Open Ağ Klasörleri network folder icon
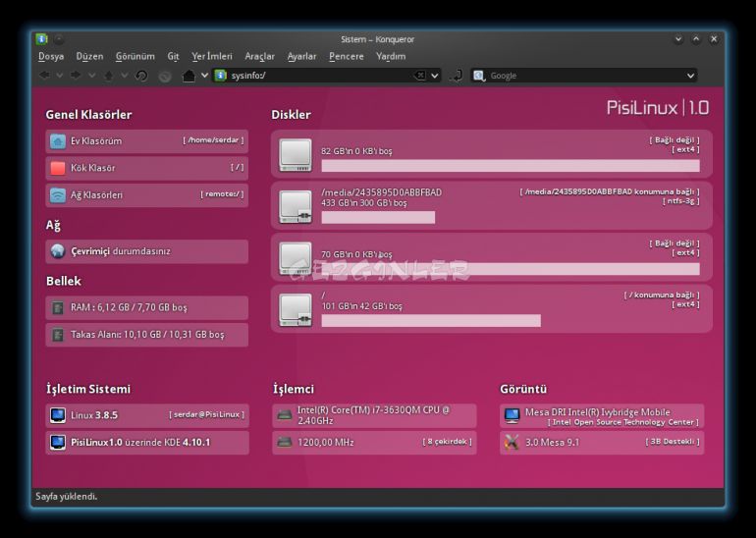 tap(58, 195)
